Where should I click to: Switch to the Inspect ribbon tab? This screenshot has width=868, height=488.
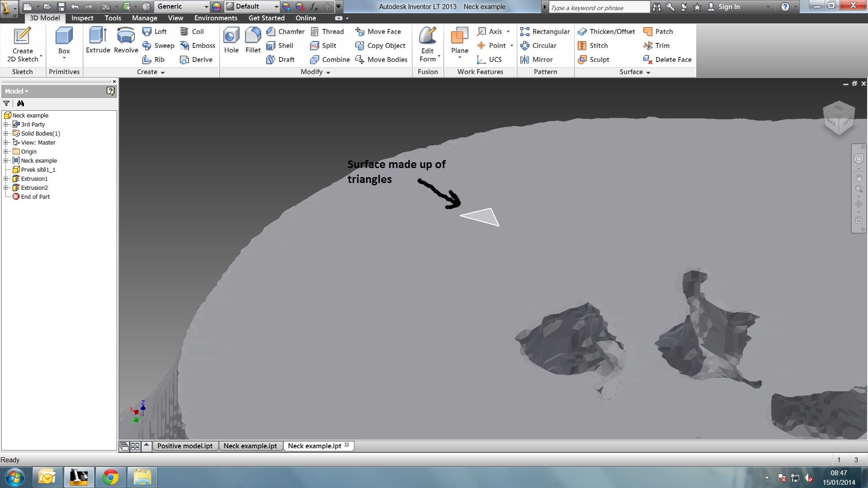tap(82, 18)
